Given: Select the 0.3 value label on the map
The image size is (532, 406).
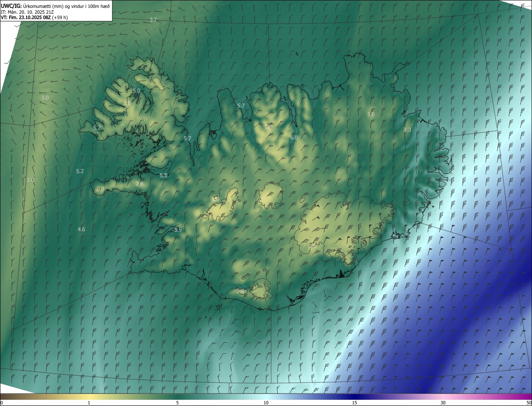Looking at the screenshot, I should pyautogui.click(x=101, y=189).
